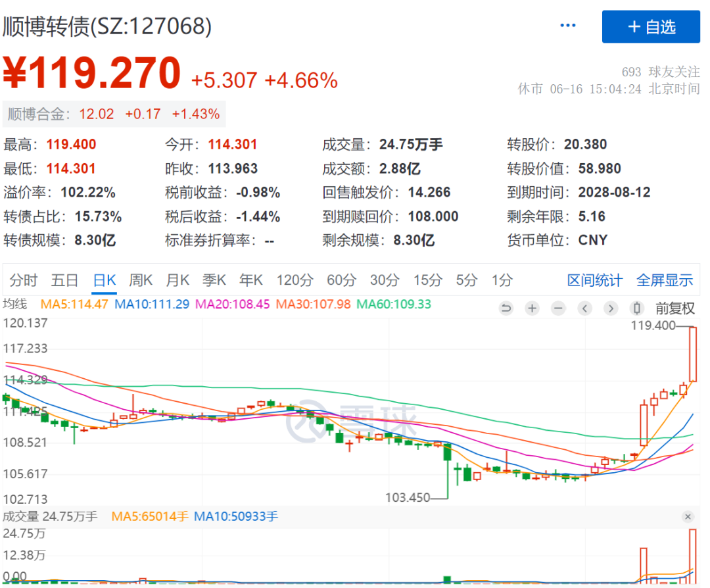Viewport: 710px width, 588px height.
Task: Click the 剩余年限 value 5.16
Action: [x=592, y=216]
